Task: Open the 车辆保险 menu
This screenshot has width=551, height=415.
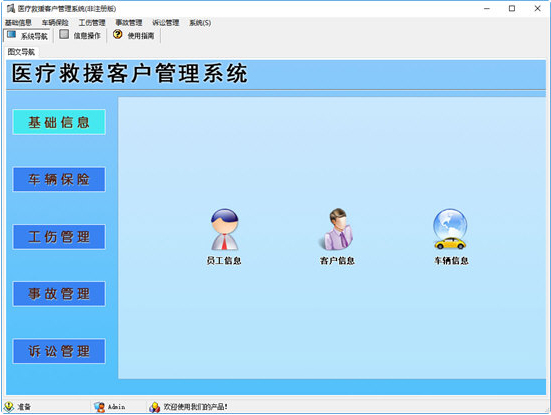Action: [x=55, y=23]
